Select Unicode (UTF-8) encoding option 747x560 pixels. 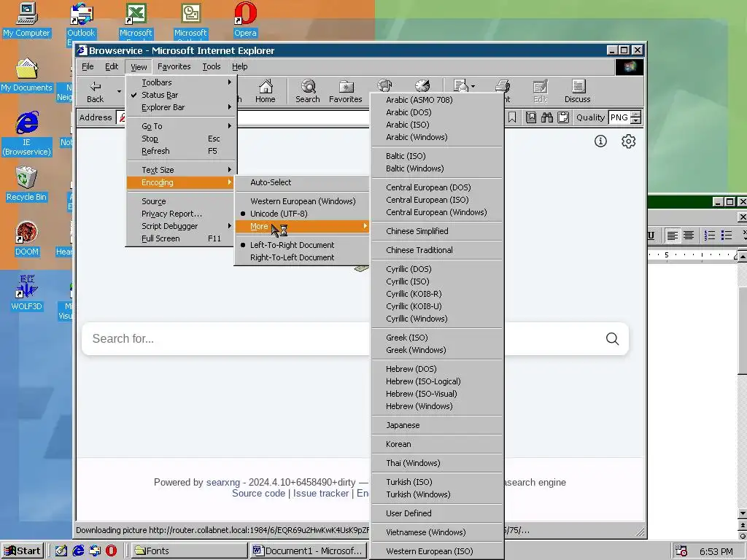point(302,214)
